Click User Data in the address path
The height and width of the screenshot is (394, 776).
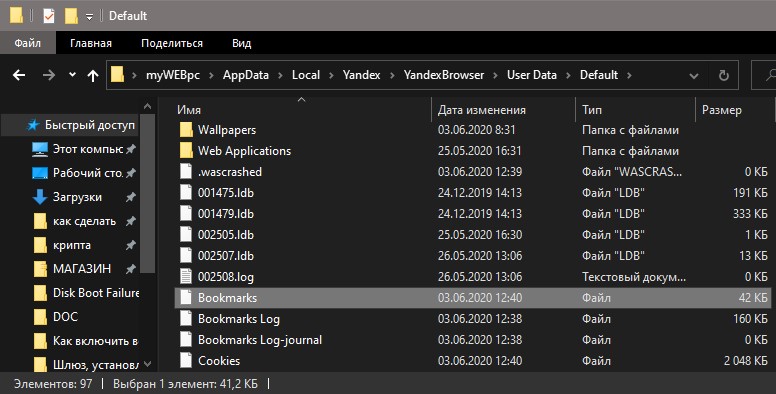coord(532,75)
